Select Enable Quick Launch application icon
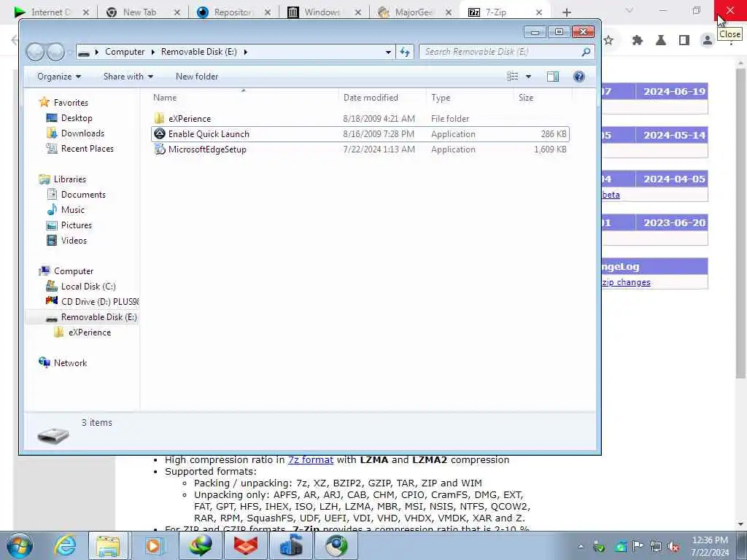 160,134
